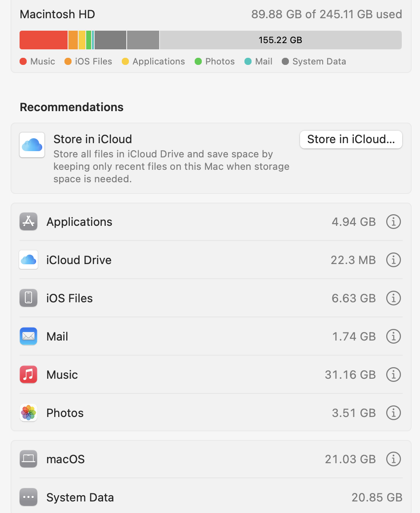Click the 155.22 GB free space segment

[x=280, y=40]
